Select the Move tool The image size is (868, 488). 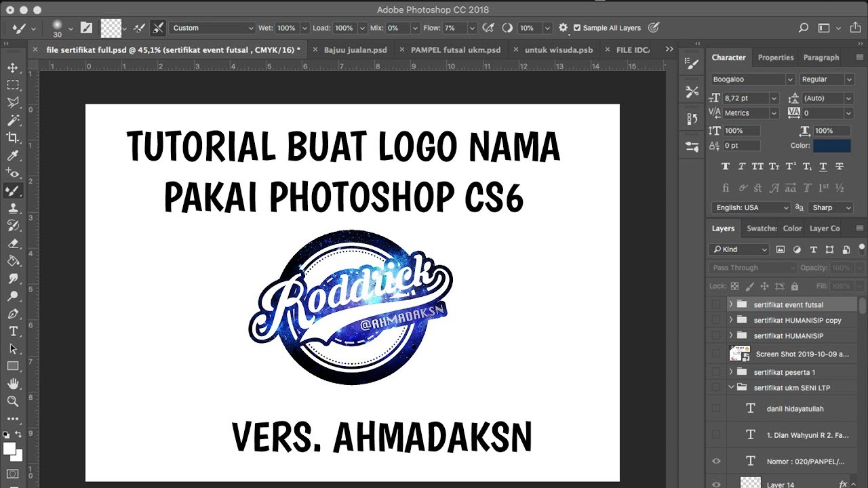tap(13, 68)
